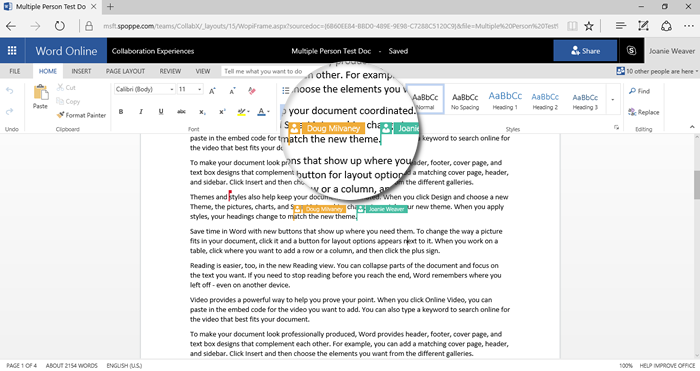This screenshot has height=371, width=700.
Task: Collapse the ribbon with the chevron
Action: pos(692,127)
